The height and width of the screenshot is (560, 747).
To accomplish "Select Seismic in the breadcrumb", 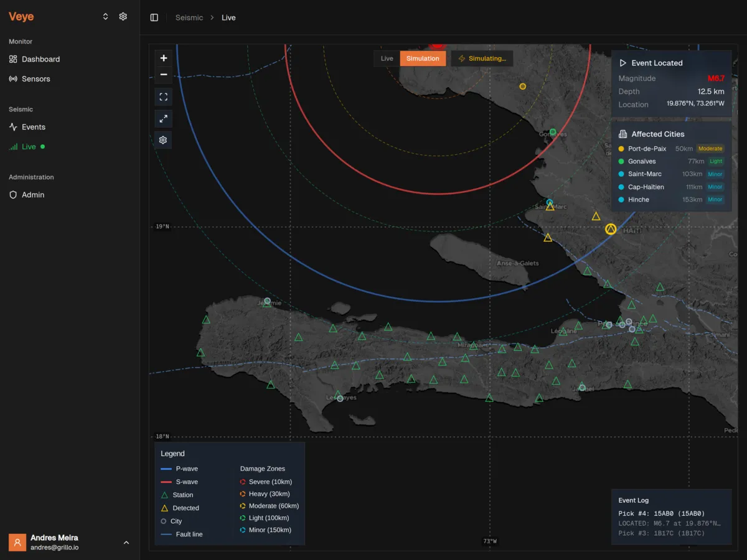I will 189,17.
